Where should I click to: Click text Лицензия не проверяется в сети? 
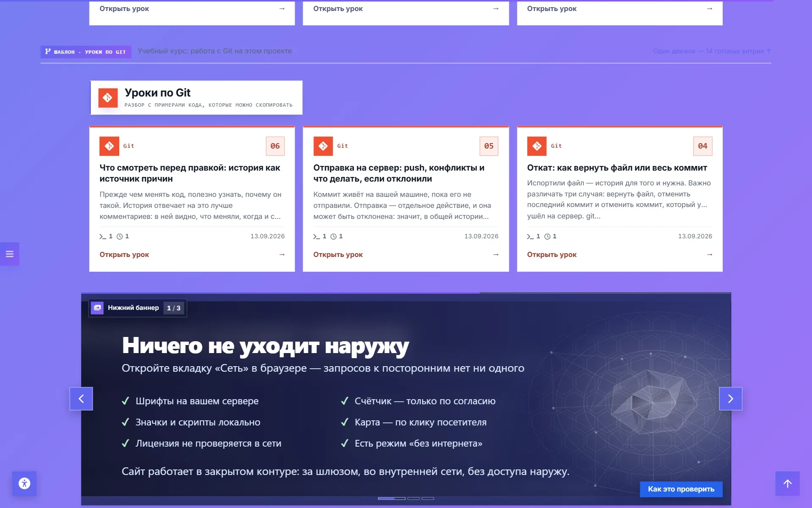tap(208, 443)
